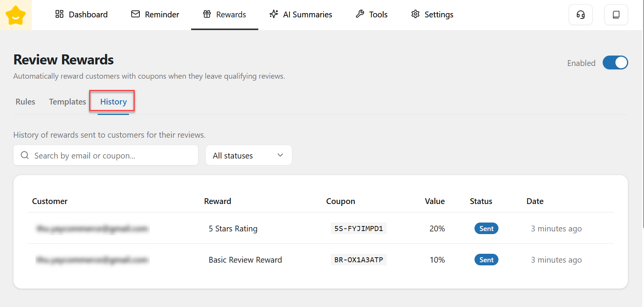Expand status filter using chevron arrow

click(280, 155)
